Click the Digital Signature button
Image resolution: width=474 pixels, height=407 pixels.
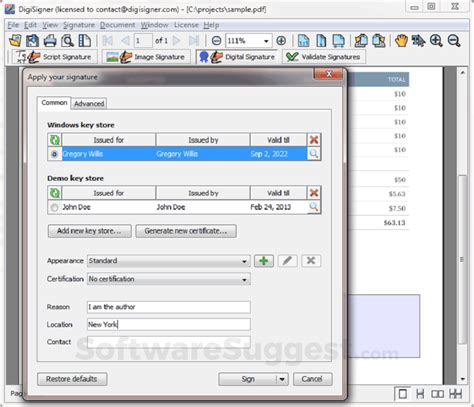pyautogui.click(x=237, y=57)
